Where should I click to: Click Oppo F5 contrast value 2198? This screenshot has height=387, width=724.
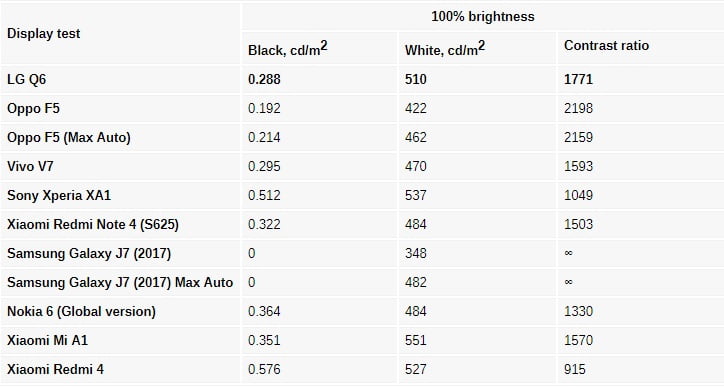coord(578,109)
